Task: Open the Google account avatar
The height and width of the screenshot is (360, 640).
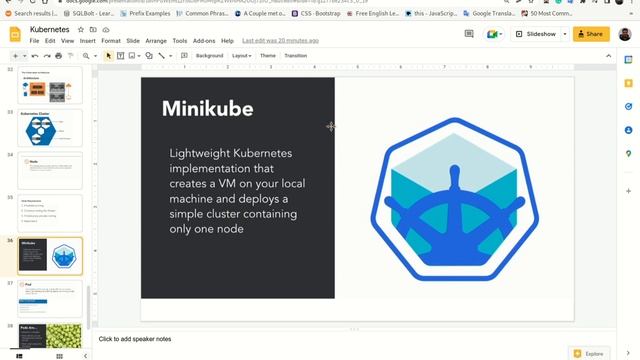Action: 624,34
